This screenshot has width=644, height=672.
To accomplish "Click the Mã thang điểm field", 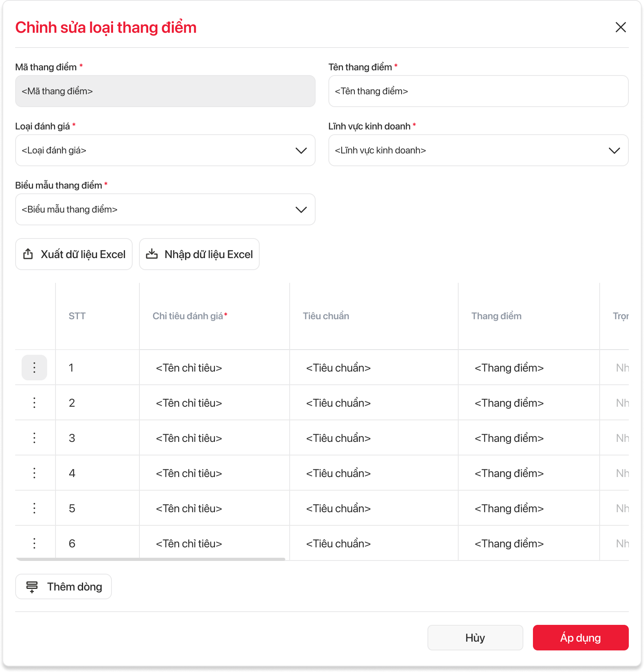I will click(x=165, y=91).
